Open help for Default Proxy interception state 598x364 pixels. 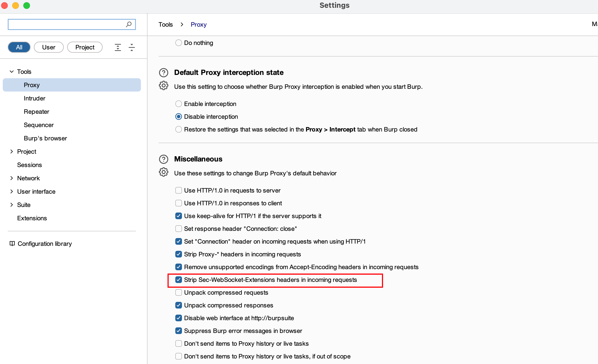164,73
